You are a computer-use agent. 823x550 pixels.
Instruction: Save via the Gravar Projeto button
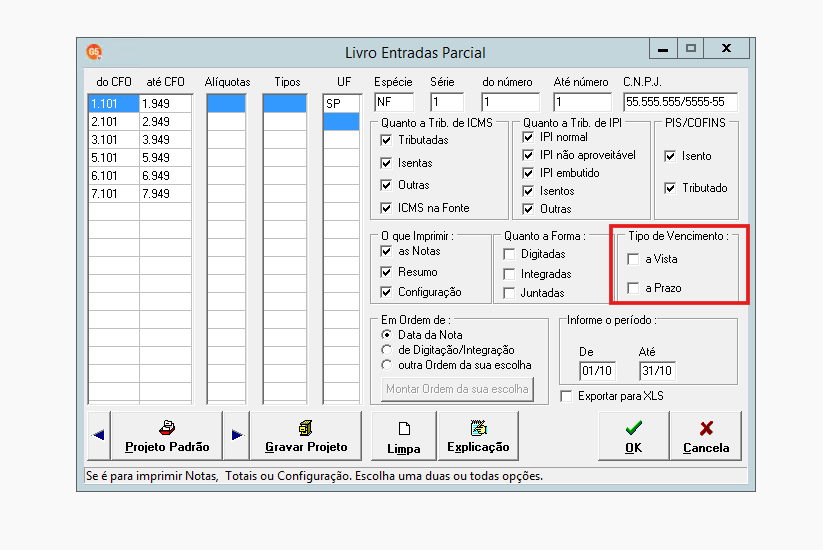click(x=306, y=435)
